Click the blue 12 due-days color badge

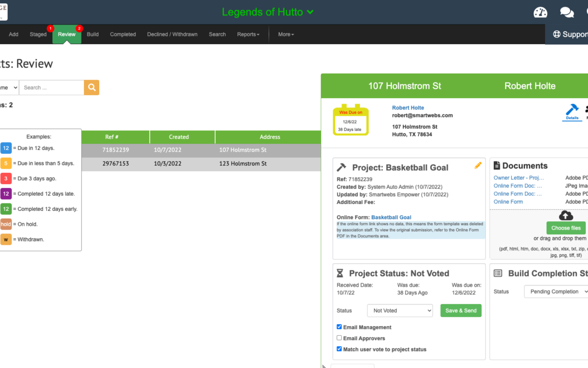6,148
